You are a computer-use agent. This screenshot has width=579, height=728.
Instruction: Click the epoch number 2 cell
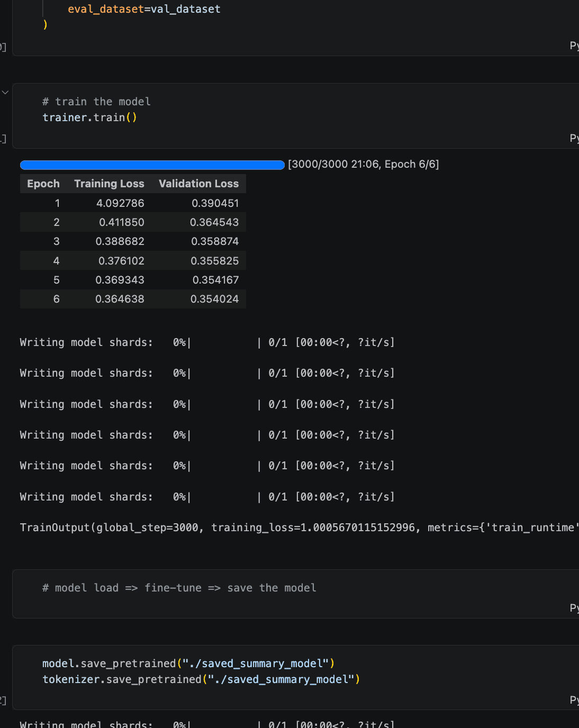[57, 222]
